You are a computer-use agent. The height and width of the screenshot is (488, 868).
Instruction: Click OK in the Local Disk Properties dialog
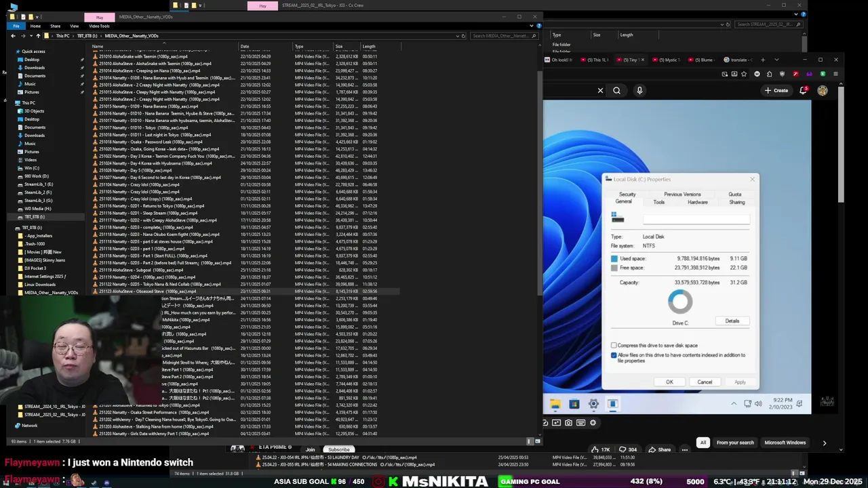(669, 382)
